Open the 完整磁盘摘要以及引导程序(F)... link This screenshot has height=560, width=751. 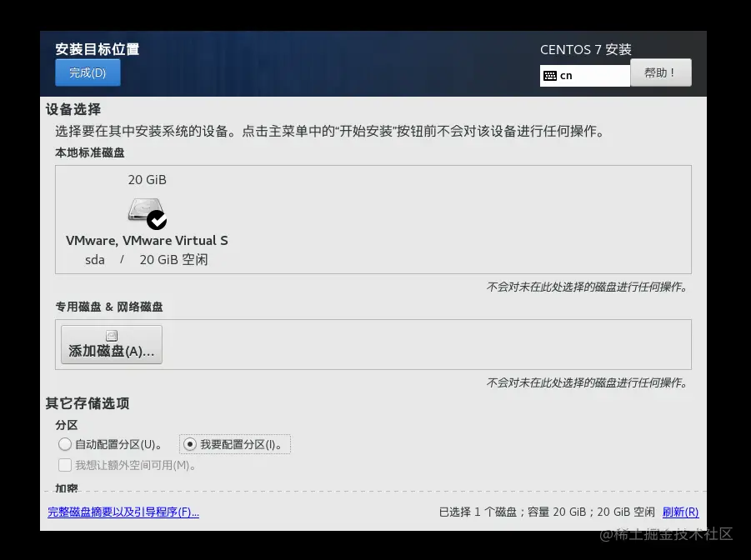(123, 512)
